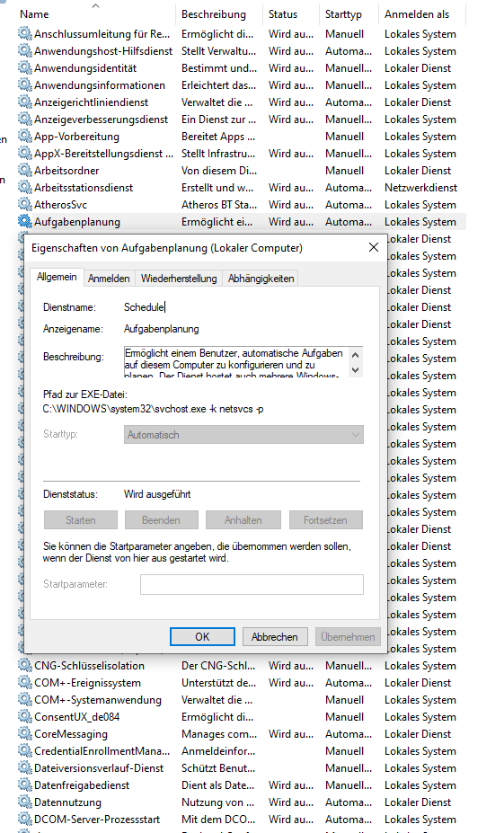Screen dimensions: 504x833
Task: Click the description box up arrow
Action: click(356, 354)
